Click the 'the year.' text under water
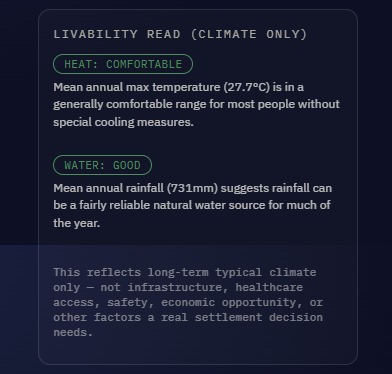The width and height of the screenshot is (392, 374). [77, 223]
